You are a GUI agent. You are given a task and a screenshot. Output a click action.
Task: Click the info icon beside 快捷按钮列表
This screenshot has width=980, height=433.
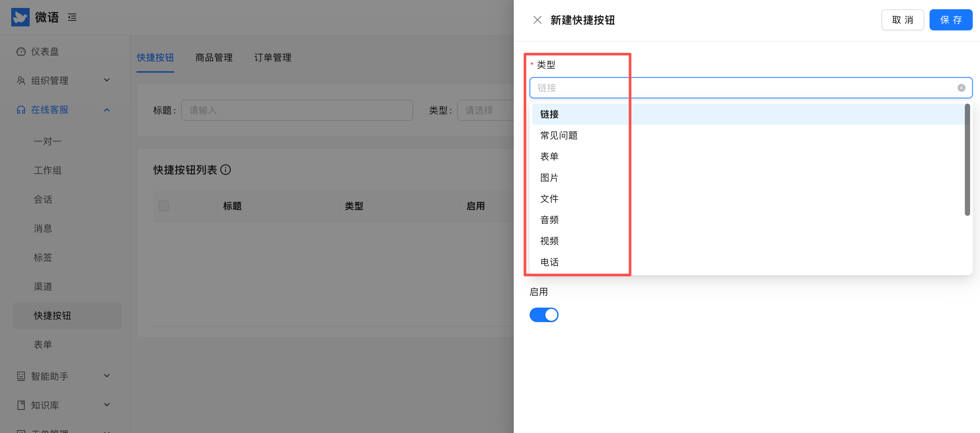[226, 170]
